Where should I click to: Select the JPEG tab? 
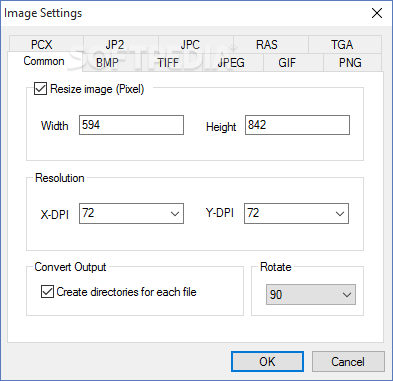click(x=233, y=62)
